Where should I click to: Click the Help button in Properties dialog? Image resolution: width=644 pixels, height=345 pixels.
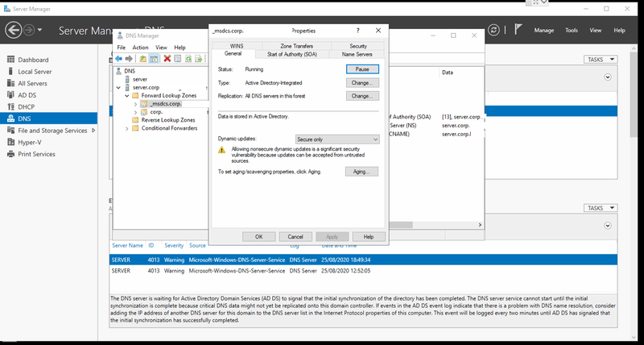tap(369, 237)
